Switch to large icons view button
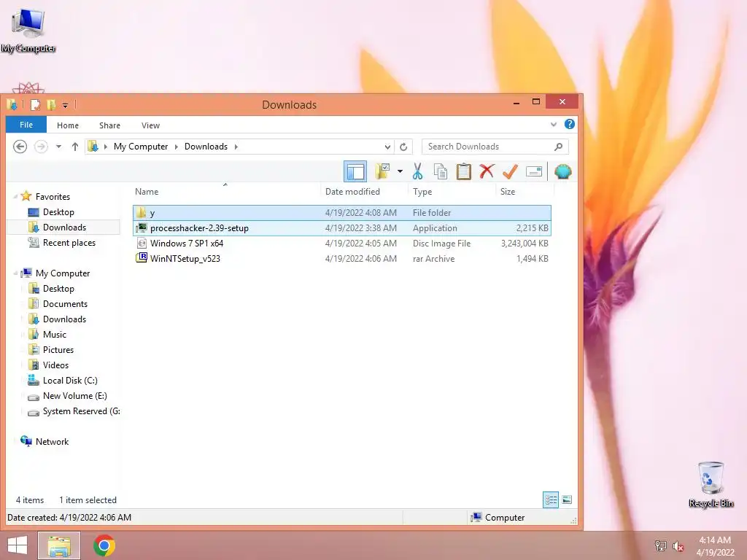This screenshot has width=747, height=560. pos(567,499)
